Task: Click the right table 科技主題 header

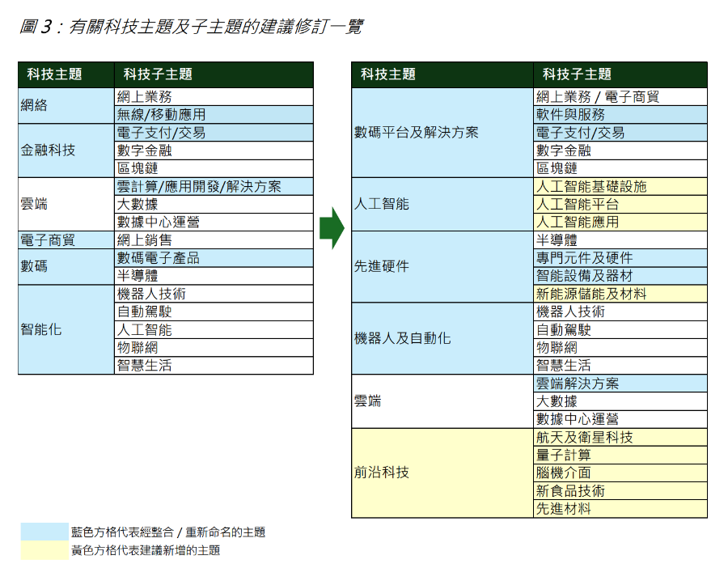Action: (x=442, y=74)
